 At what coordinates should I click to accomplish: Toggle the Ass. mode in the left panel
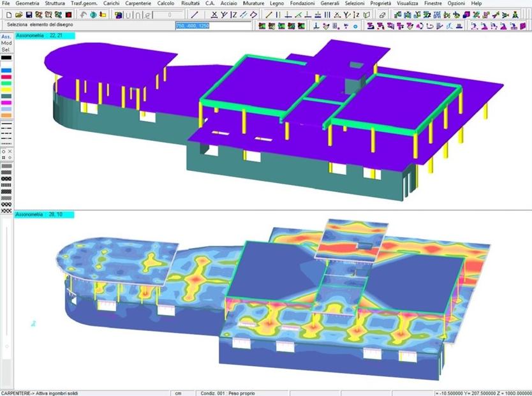tap(6, 37)
